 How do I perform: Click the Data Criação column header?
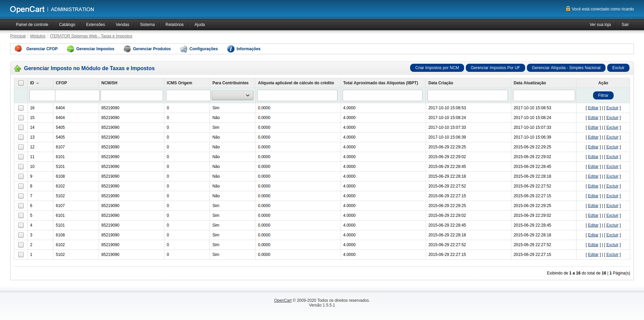[441, 83]
